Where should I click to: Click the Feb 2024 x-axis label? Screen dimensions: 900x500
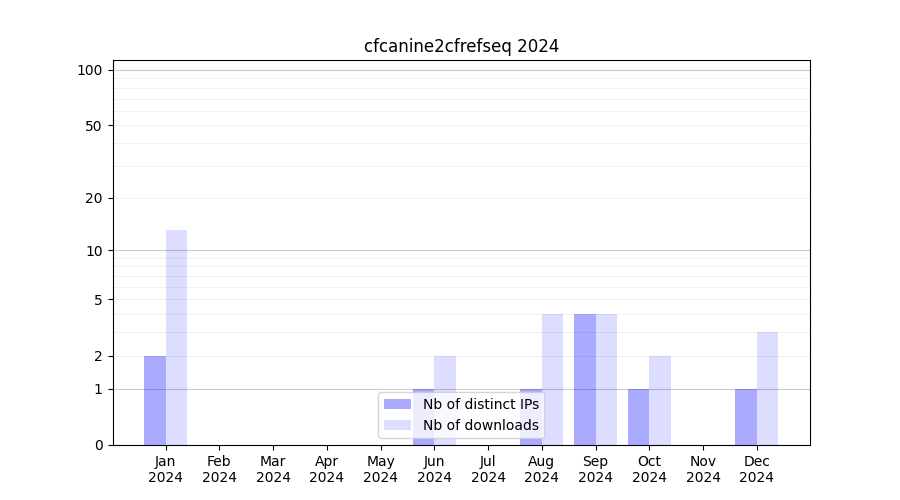pyautogui.click(x=219, y=469)
